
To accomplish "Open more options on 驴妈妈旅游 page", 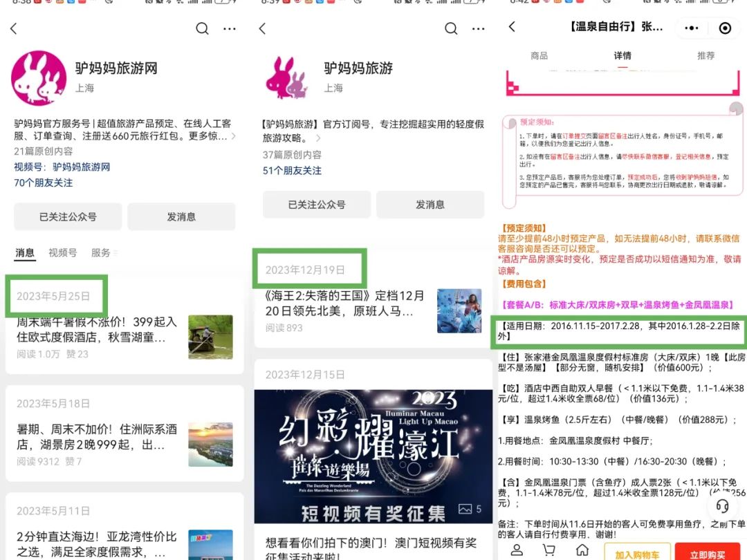I will point(479,28).
